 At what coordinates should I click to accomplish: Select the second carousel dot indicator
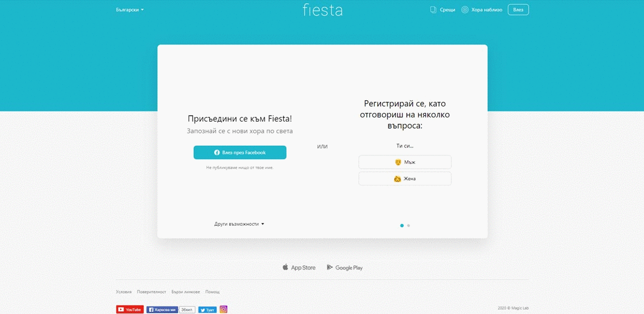coord(408,226)
